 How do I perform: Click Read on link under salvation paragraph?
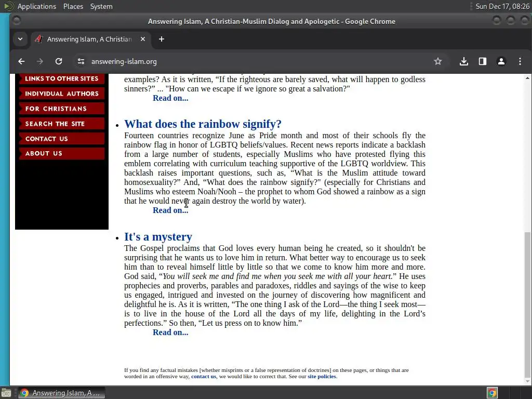point(170,98)
